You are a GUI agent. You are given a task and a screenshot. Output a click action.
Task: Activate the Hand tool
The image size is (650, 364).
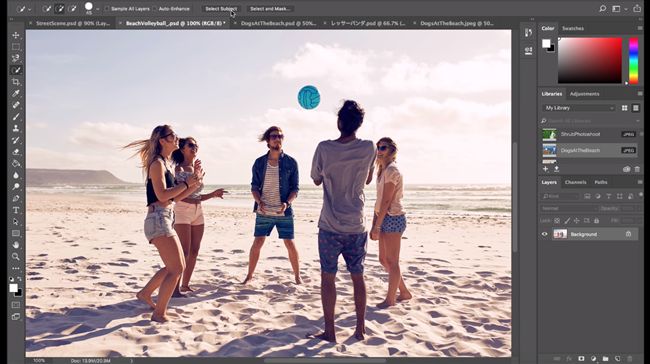(16, 245)
